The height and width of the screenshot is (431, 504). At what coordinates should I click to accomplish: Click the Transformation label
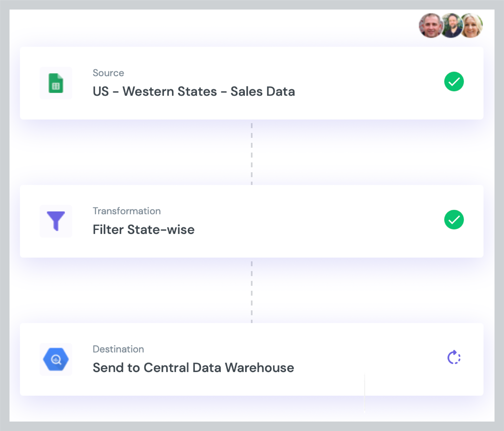126,211
